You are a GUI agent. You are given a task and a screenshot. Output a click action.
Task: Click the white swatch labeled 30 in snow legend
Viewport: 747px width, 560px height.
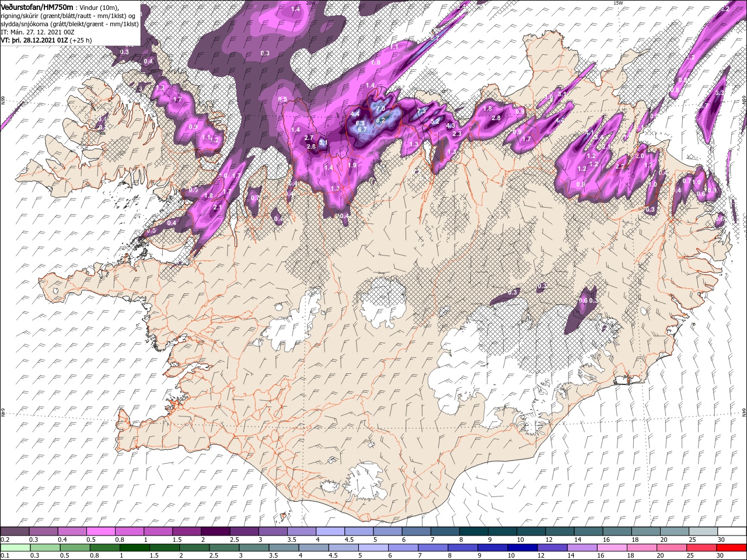(732, 531)
